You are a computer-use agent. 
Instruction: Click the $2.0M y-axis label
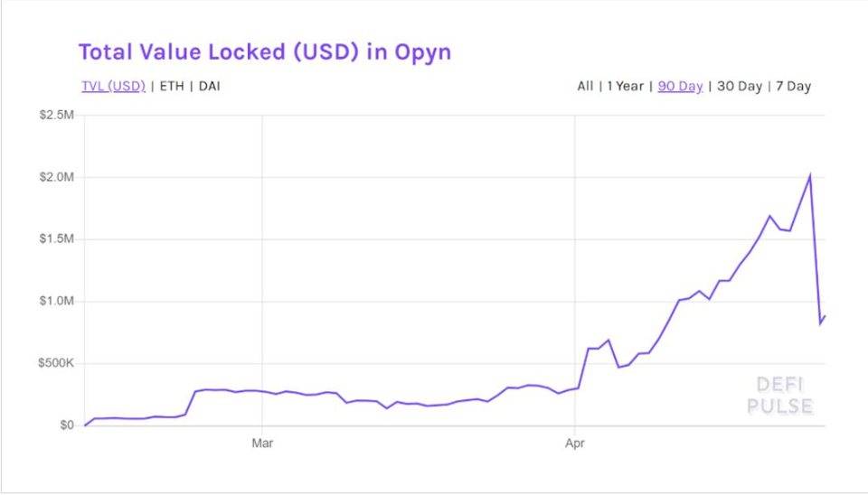pos(56,177)
